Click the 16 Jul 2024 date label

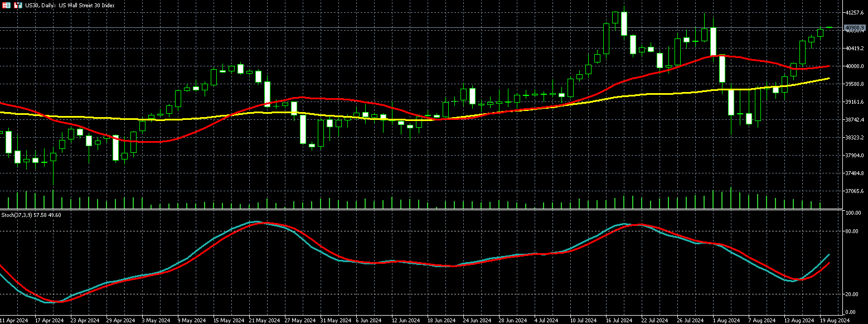click(619, 321)
